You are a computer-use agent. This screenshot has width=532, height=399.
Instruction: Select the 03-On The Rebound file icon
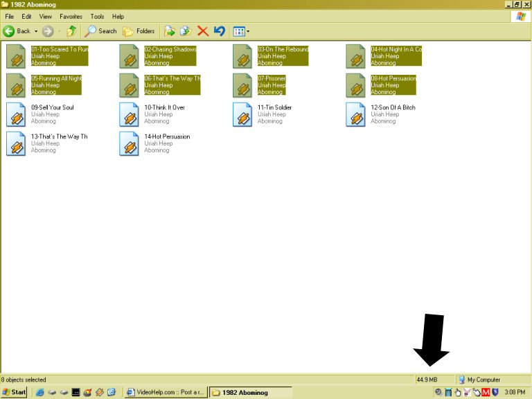(242, 57)
